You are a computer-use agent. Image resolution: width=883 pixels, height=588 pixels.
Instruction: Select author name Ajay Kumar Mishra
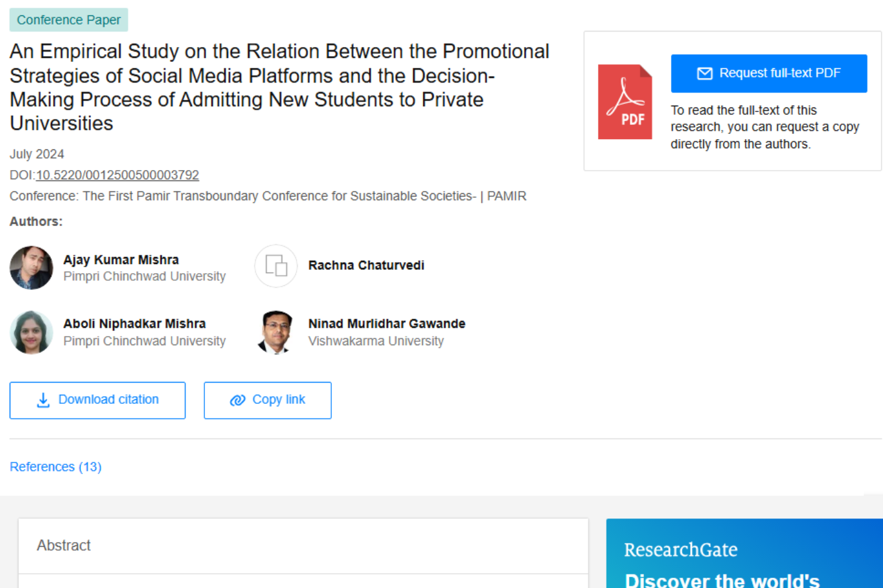(121, 260)
